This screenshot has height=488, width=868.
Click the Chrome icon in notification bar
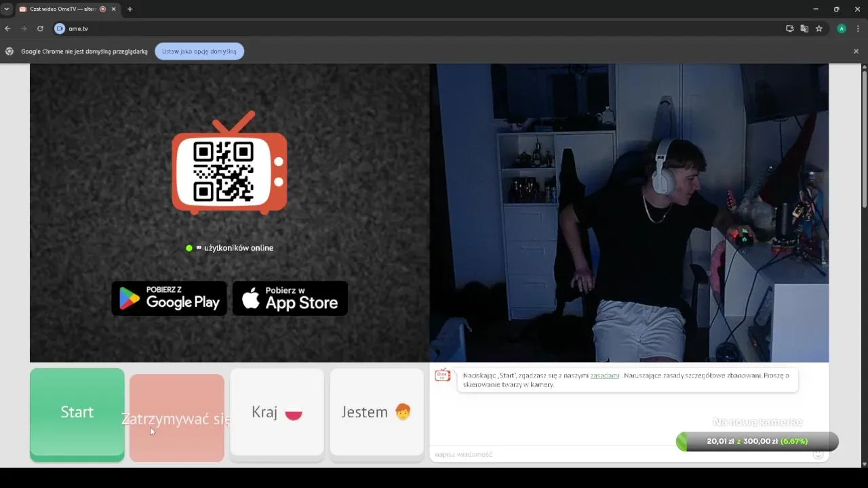(x=9, y=52)
